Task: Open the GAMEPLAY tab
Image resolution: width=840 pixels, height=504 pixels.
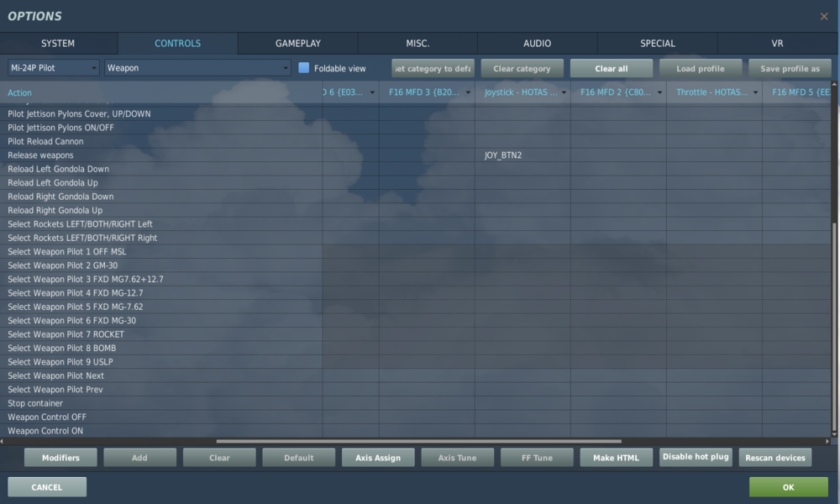Action: [298, 44]
